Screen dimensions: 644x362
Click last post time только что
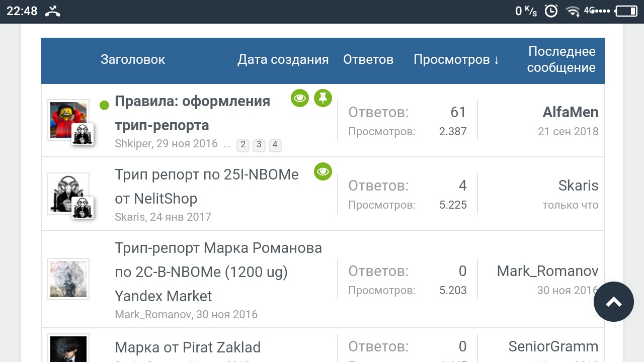[571, 205]
